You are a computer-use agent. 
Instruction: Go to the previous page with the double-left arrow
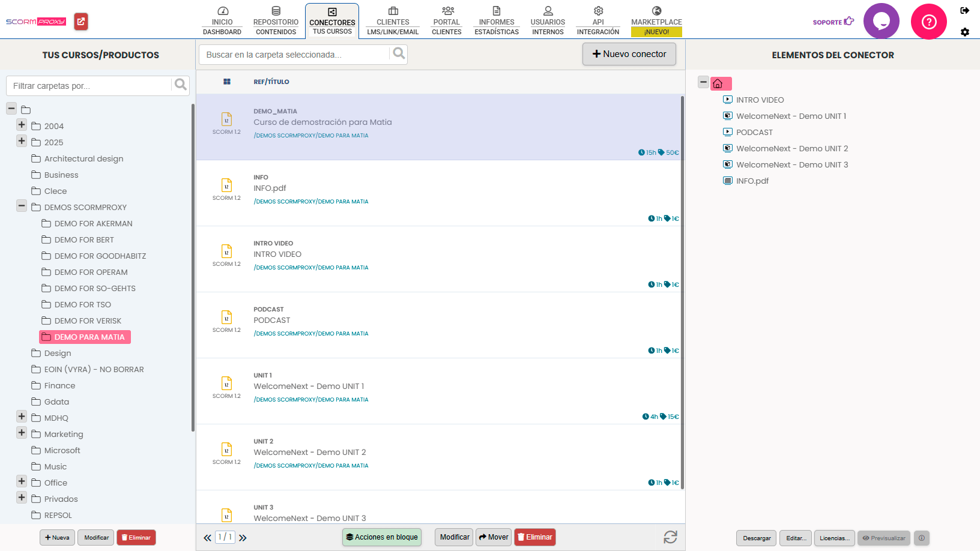pos(207,538)
